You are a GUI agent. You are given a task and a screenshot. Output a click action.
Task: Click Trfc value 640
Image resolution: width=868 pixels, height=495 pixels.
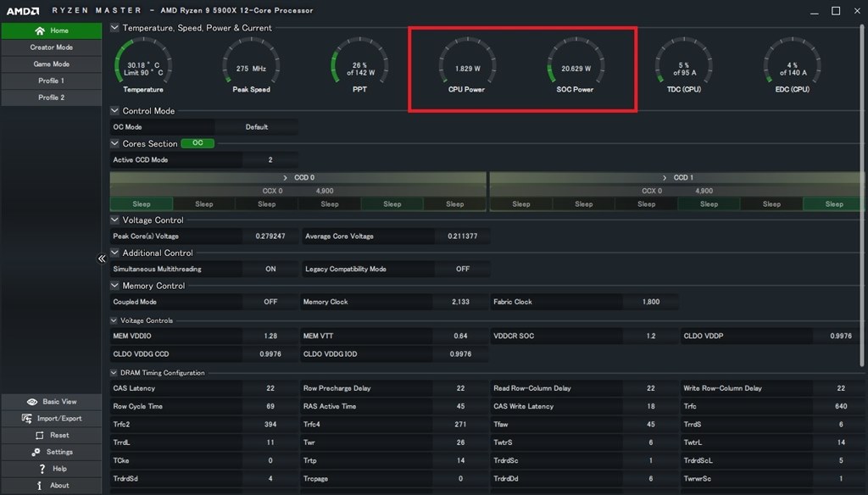click(x=841, y=406)
